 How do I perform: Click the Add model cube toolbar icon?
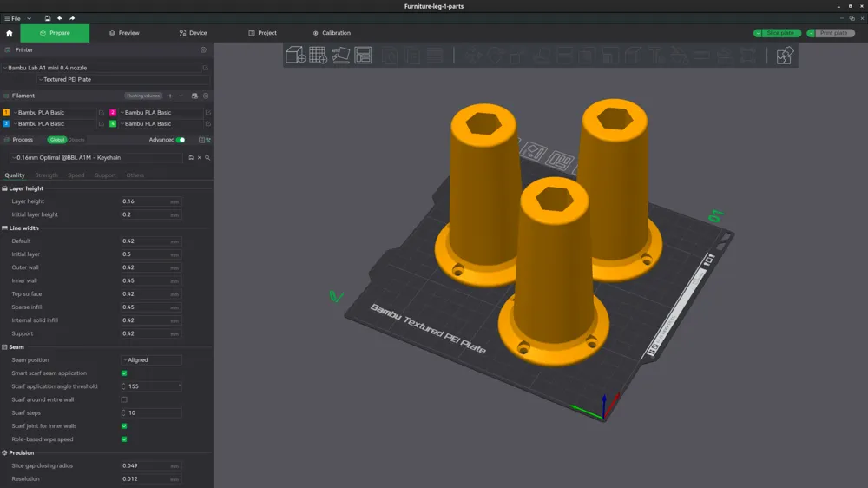click(296, 56)
